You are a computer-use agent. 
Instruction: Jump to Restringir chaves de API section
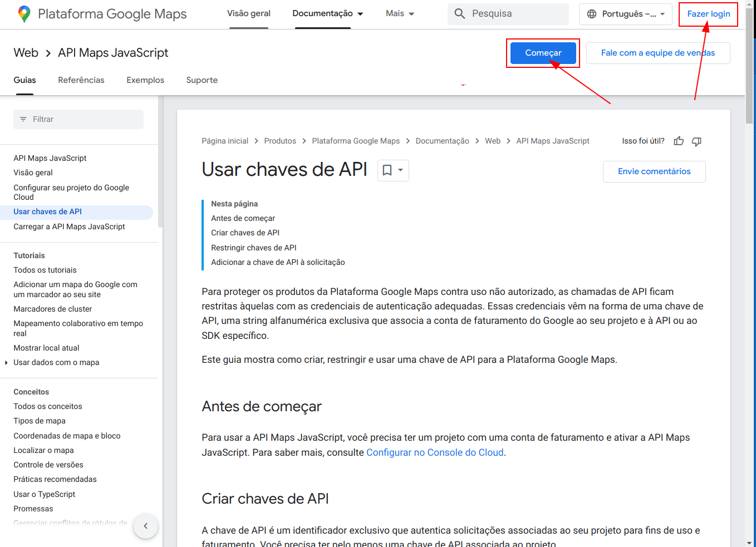pyautogui.click(x=254, y=248)
